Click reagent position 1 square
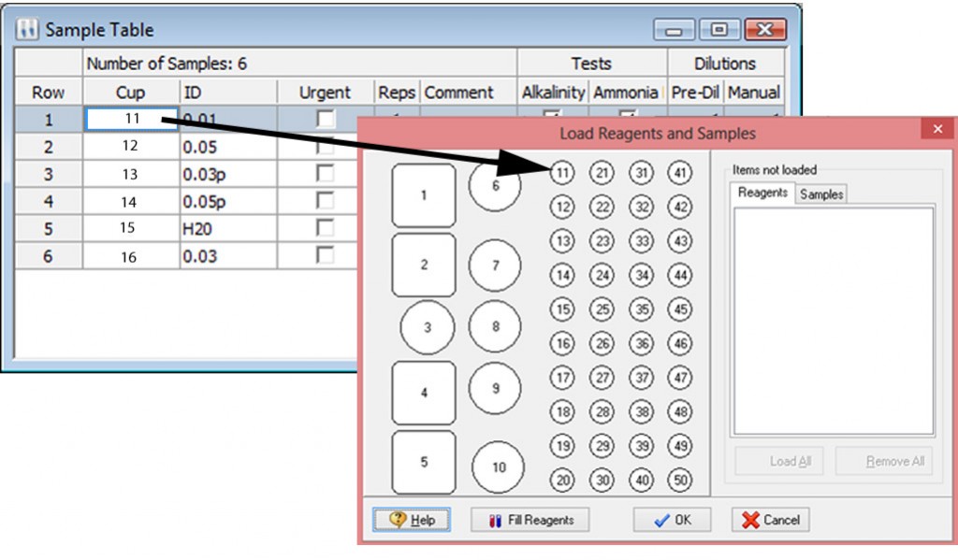 (x=424, y=195)
